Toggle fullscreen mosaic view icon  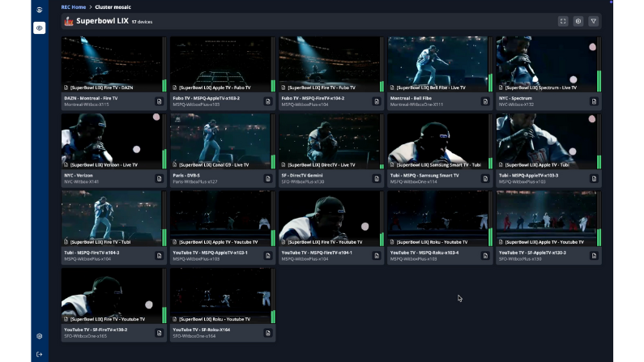point(563,21)
